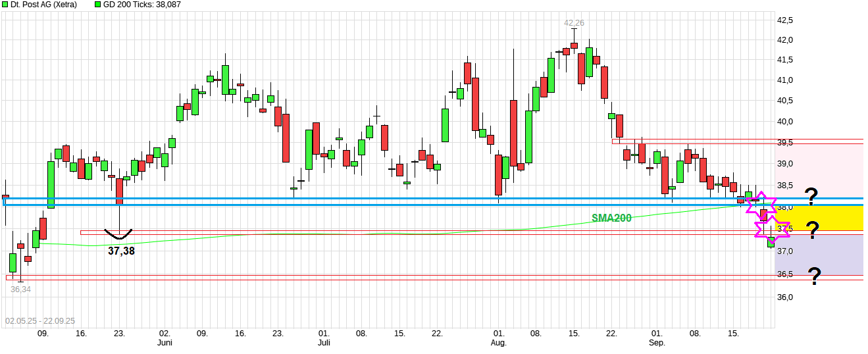The image size is (868, 354).
Task: Click the 37,5 price axis value
Action: [x=785, y=229]
